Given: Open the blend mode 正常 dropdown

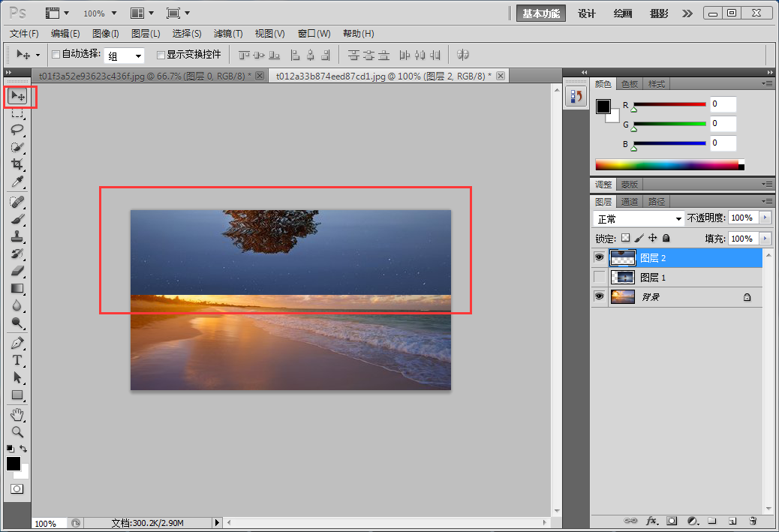Looking at the screenshot, I should (639, 218).
